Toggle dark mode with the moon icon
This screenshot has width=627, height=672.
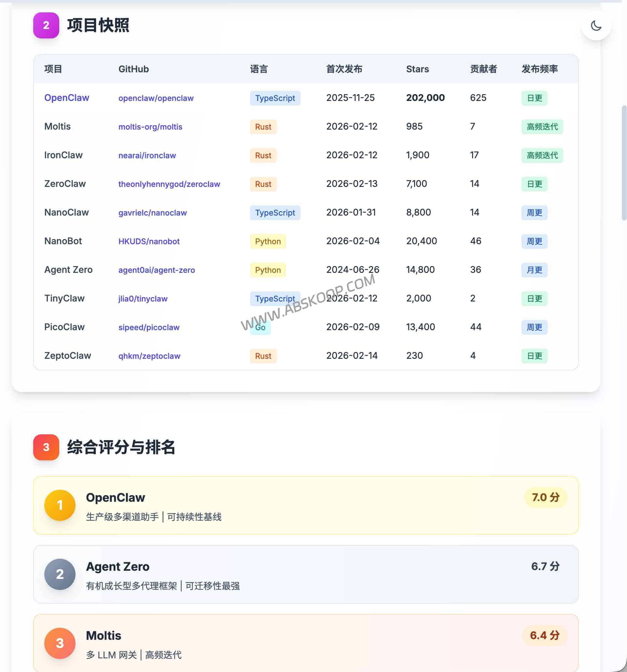pyautogui.click(x=597, y=26)
